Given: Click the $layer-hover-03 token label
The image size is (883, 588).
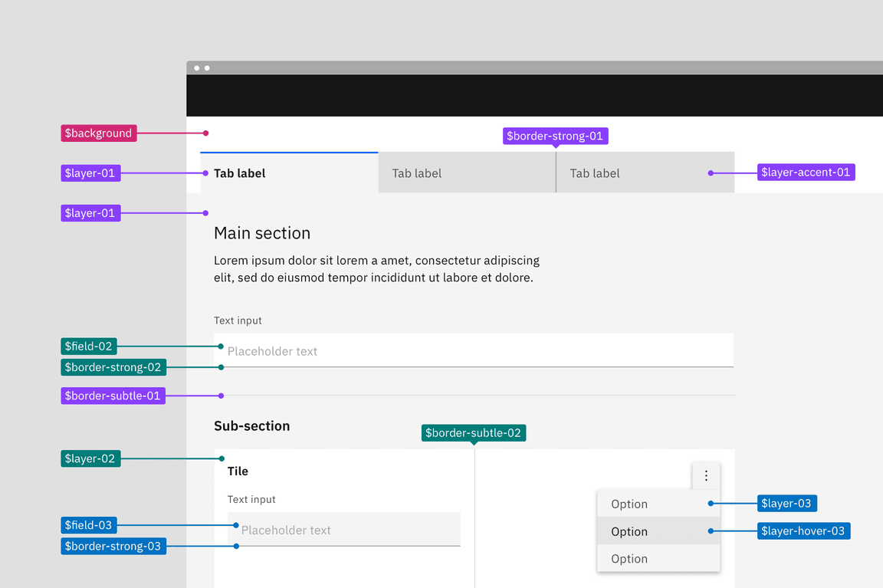Looking at the screenshot, I should [803, 531].
